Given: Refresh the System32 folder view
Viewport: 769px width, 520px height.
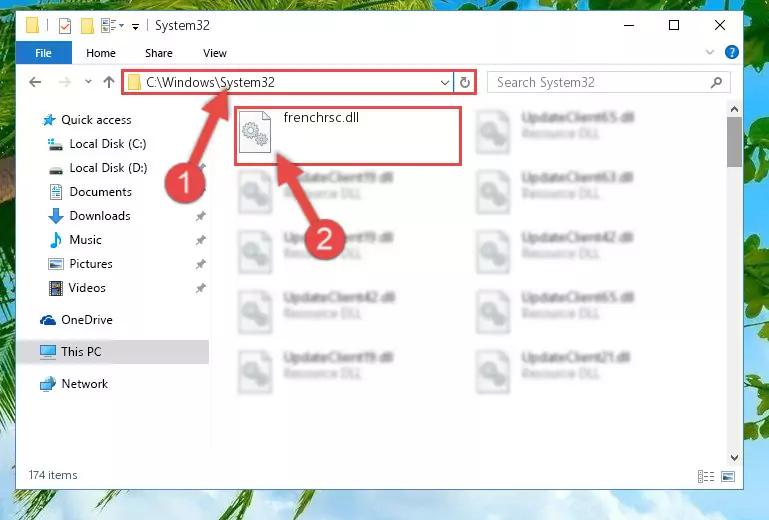Looking at the screenshot, I should [464, 82].
